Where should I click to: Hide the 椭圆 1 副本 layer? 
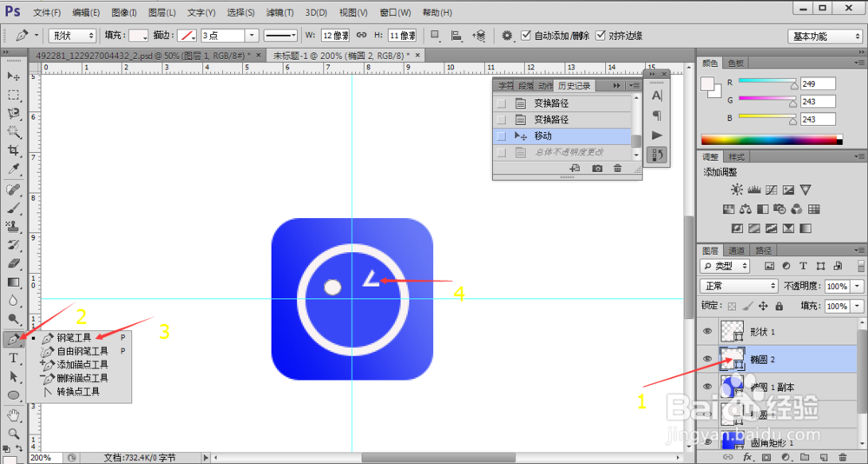[707, 387]
